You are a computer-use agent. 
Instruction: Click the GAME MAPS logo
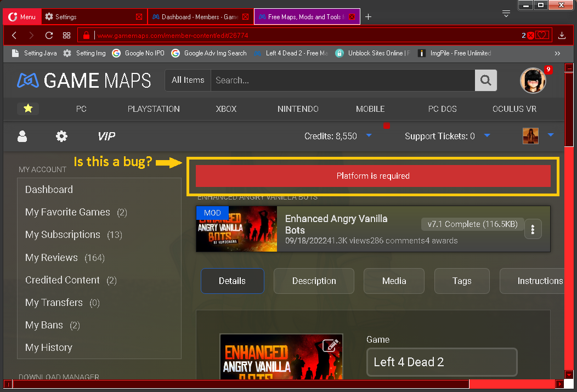coord(83,80)
